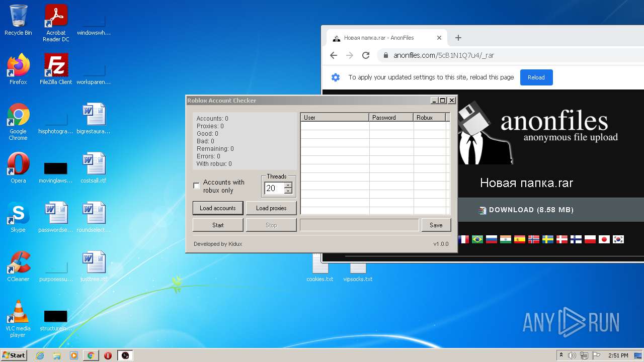Click the Robux column header
This screenshot has height=362, width=644.
[x=430, y=117]
